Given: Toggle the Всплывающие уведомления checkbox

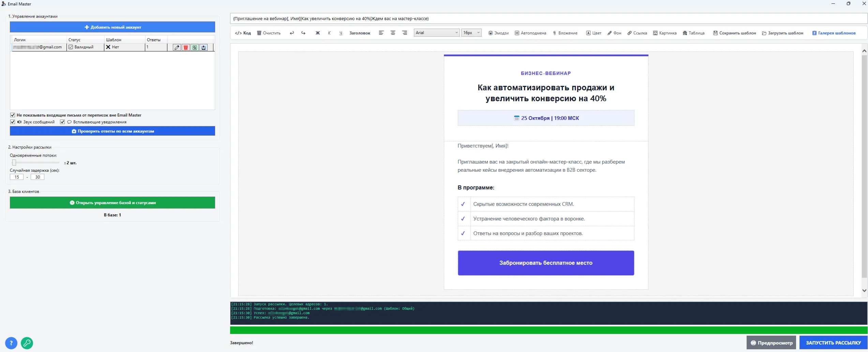Looking at the screenshot, I should pyautogui.click(x=62, y=122).
